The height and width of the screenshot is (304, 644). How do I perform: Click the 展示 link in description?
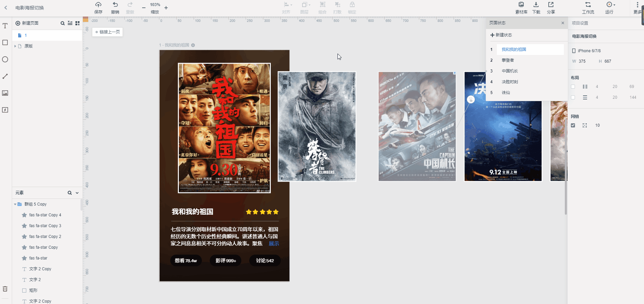point(273,244)
